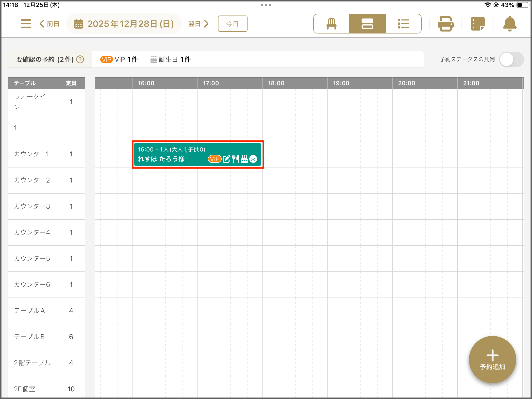Open the date picker for 2025年12月28日
This screenshot has width=532, height=399.
point(124,24)
